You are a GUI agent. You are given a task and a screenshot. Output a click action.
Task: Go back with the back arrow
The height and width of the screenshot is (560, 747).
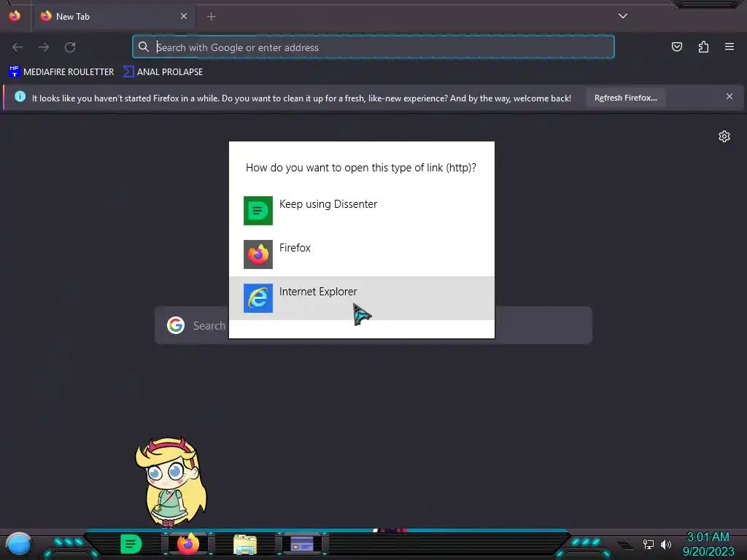pyautogui.click(x=18, y=47)
